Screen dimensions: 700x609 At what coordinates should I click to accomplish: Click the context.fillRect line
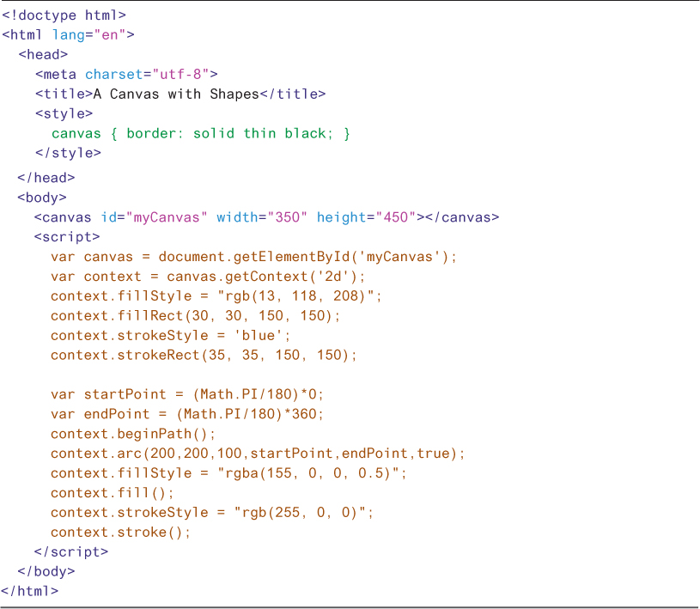[195, 316]
